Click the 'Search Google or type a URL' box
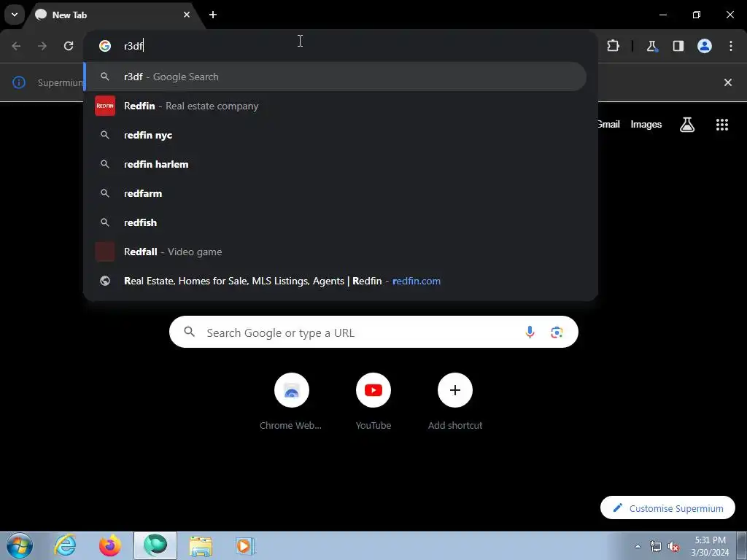 (373, 332)
